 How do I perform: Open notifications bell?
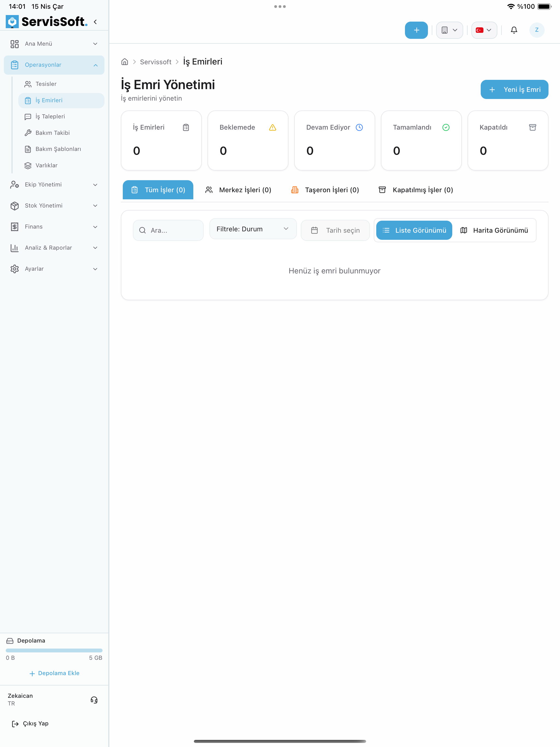514,30
